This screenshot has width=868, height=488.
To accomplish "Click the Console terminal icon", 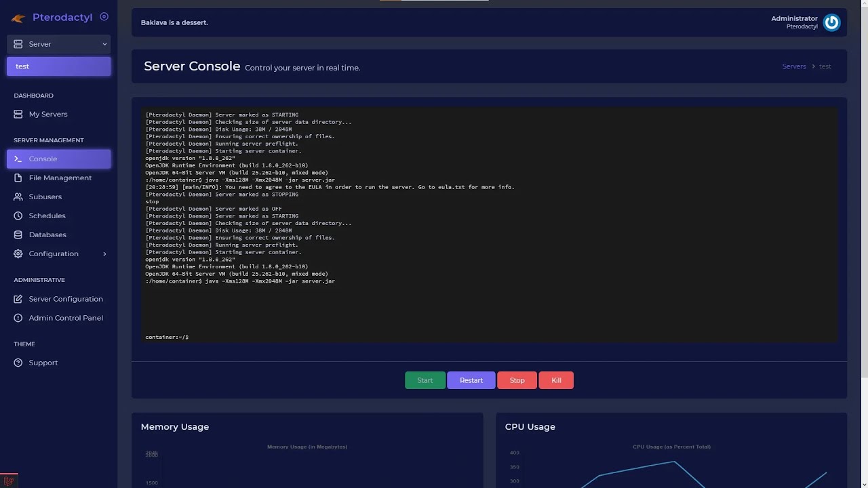I will [18, 159].
